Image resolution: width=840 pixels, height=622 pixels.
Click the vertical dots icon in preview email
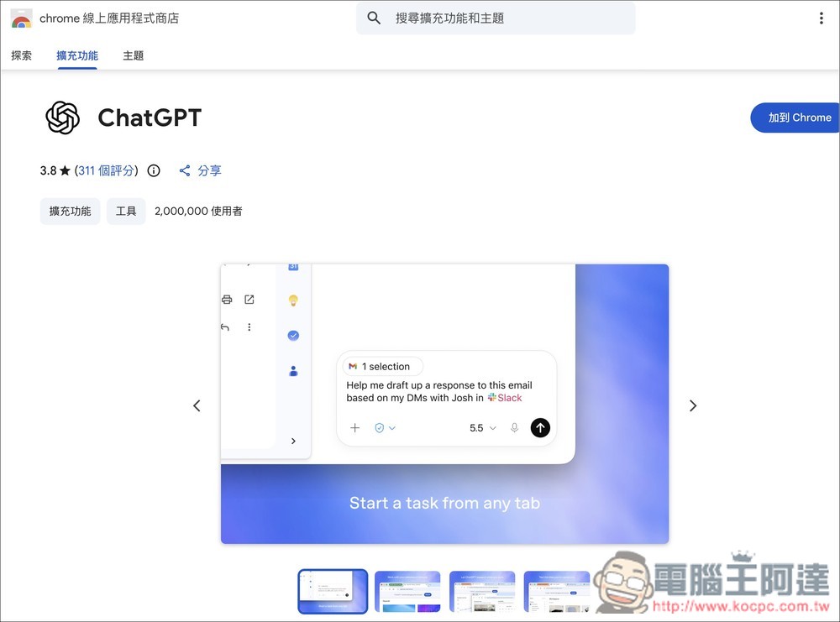coord(249,327)
